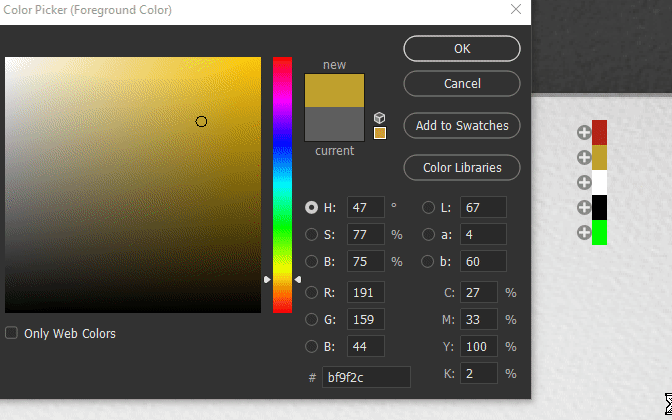
Task: Enable the Only Web Colors checkbox
Action: click(12, 333)
